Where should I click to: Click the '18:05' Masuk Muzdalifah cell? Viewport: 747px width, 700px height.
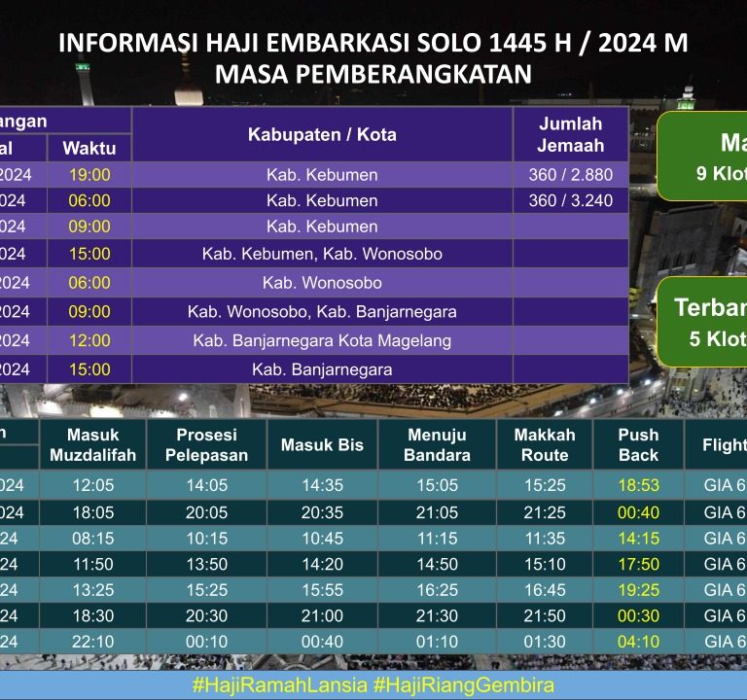click(x=93, y=512)
